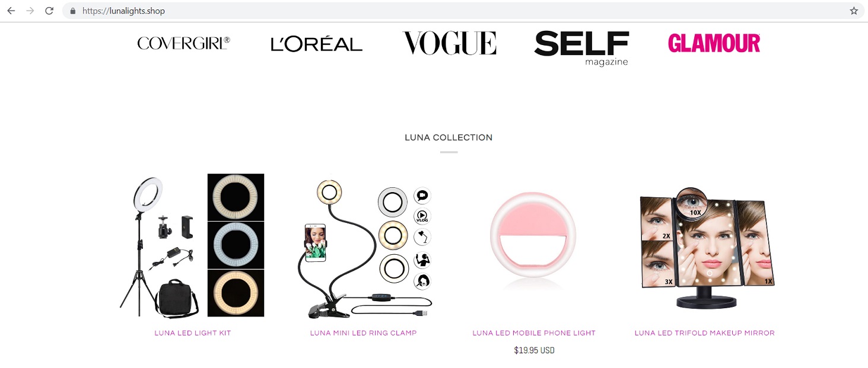Reload the page with the refresh icon
The width and height of the screenshot is (868, 368).
pyautogui.click(x=49, y=11)
